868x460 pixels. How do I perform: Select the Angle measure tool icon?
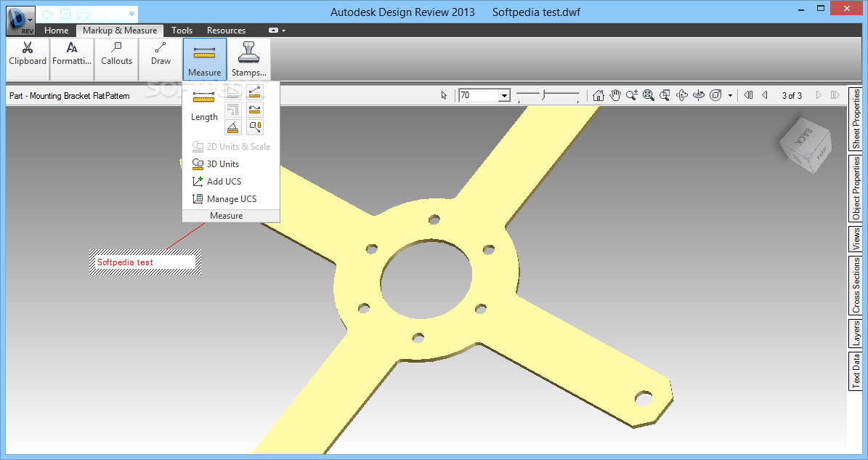tap(232, 127)
